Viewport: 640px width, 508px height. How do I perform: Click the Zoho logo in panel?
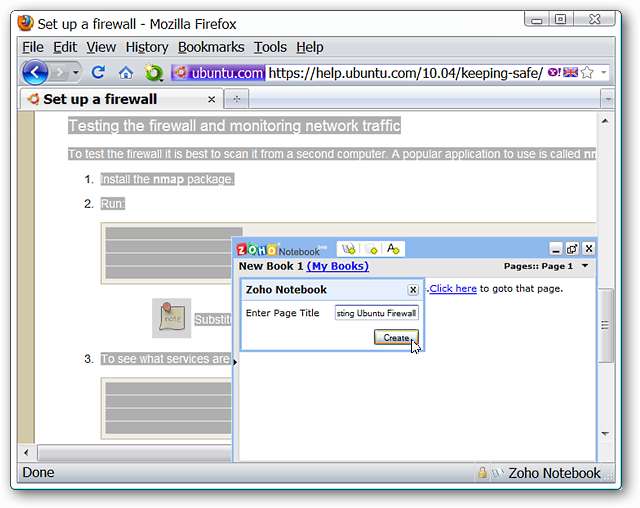256,249
